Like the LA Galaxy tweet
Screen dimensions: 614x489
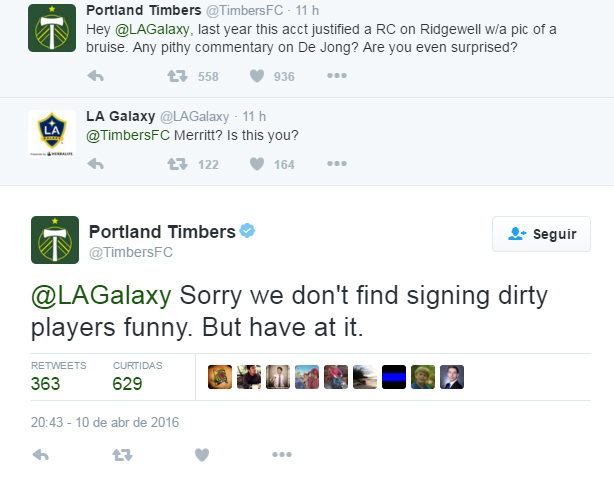pyautogui.click(x=256, y=164)
